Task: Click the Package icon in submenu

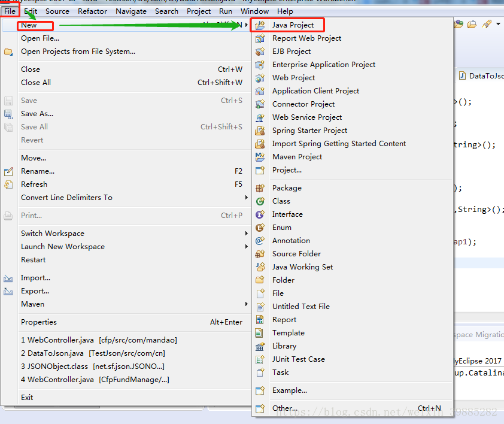Action: click(260, 188)
